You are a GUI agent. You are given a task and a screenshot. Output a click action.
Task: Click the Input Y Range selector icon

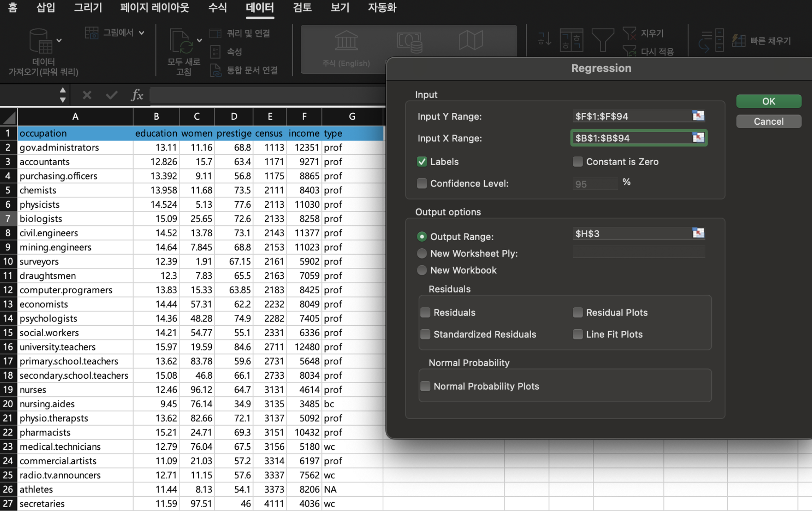pyautogui.click(x=698, y=116)
